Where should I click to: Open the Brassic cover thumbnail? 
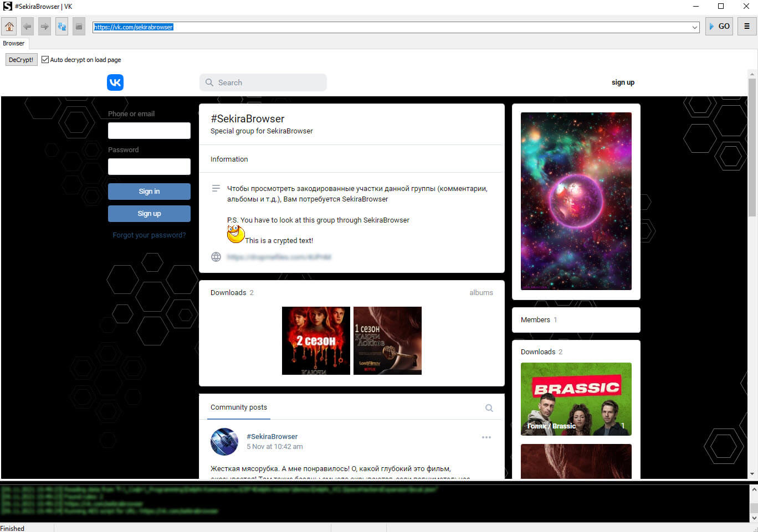576,399
